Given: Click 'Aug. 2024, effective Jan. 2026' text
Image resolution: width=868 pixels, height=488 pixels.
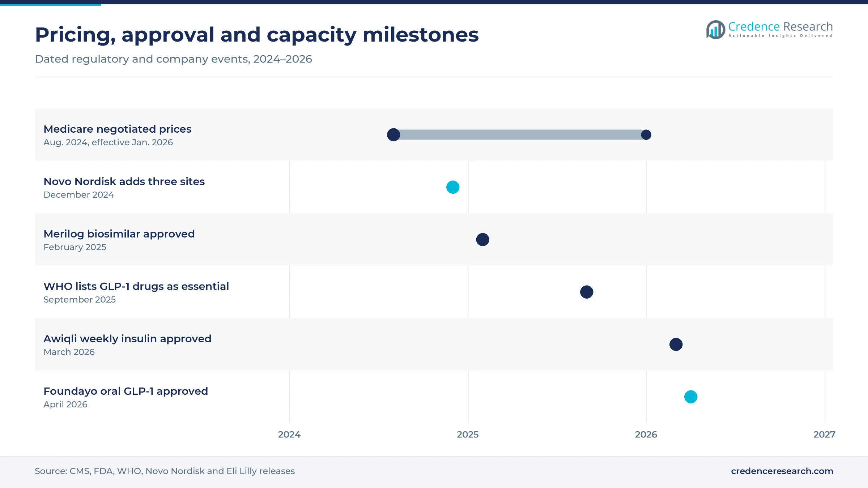Looking at the screenshot, I should [x=108, y=142].
